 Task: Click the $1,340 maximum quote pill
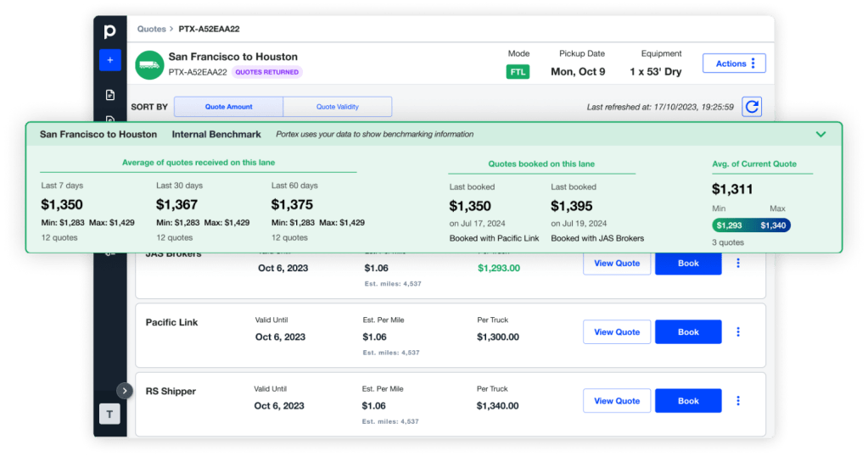[x=773, y=225]
